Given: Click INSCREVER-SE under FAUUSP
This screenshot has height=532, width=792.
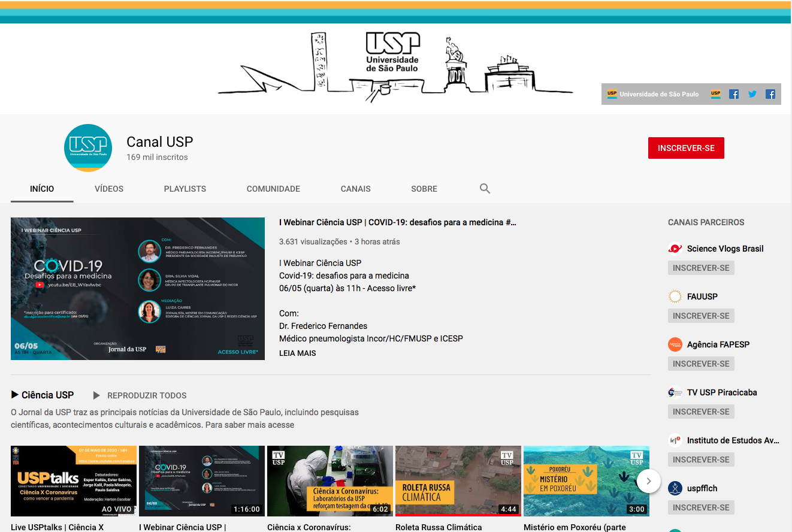Looking at the screenshot, I should click(x=701, y=316).
